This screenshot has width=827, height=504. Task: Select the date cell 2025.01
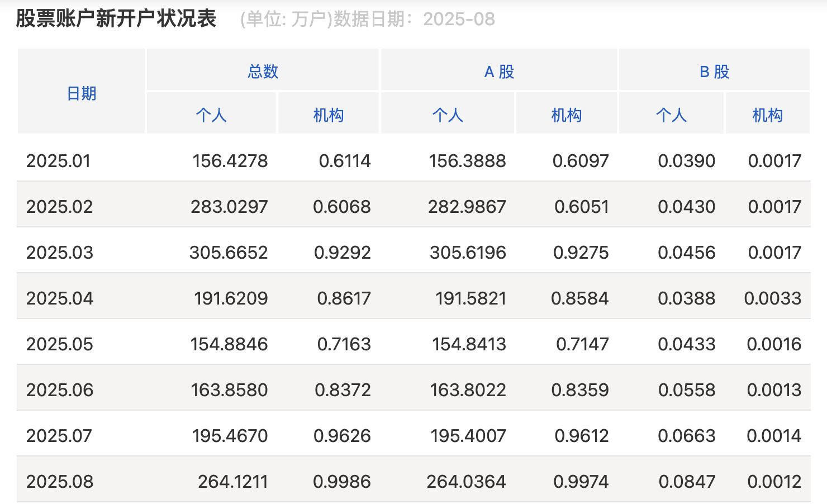pyautogui.click(x=58, y=161)
